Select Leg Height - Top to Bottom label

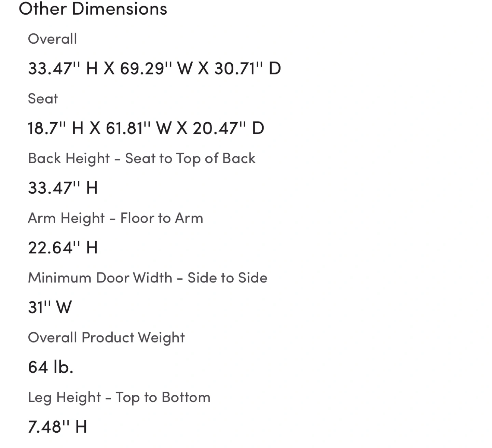click(119, 397)
